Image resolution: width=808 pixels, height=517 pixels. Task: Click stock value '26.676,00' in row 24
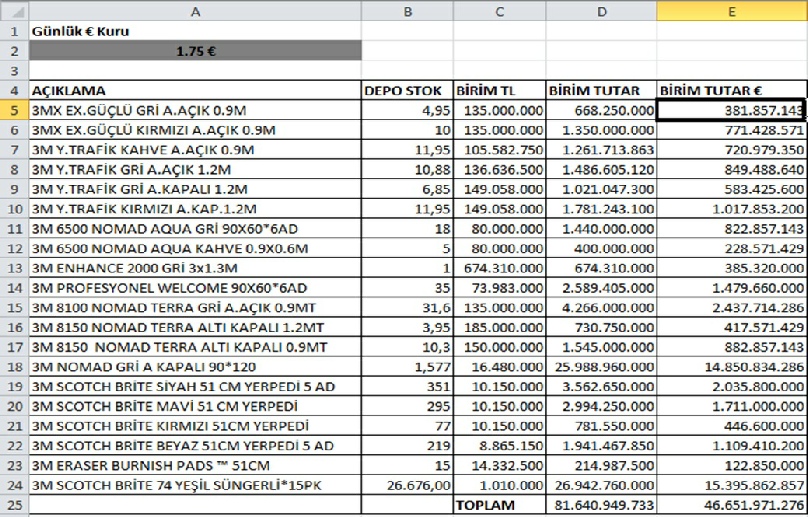click(407, 486)
